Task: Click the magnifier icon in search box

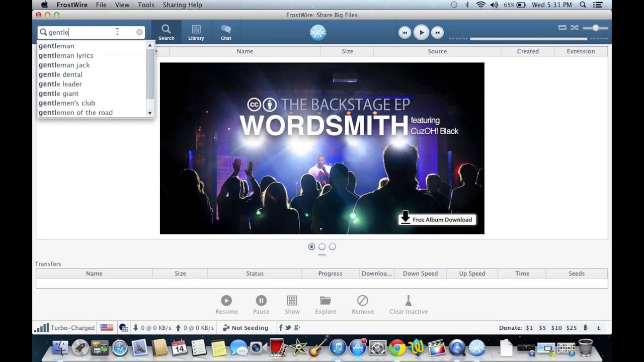Action: (x=43, y=32)
